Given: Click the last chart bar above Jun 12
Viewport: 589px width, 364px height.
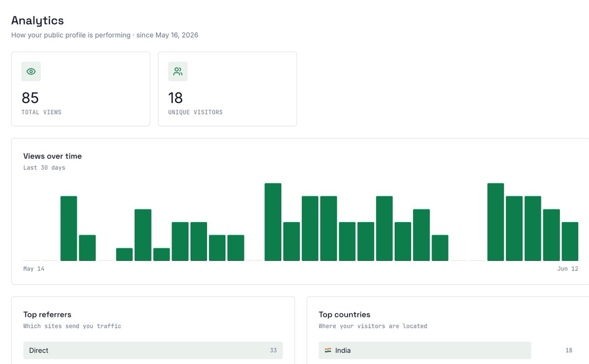Looking at the screenshot, I should [x=570, y=241].
